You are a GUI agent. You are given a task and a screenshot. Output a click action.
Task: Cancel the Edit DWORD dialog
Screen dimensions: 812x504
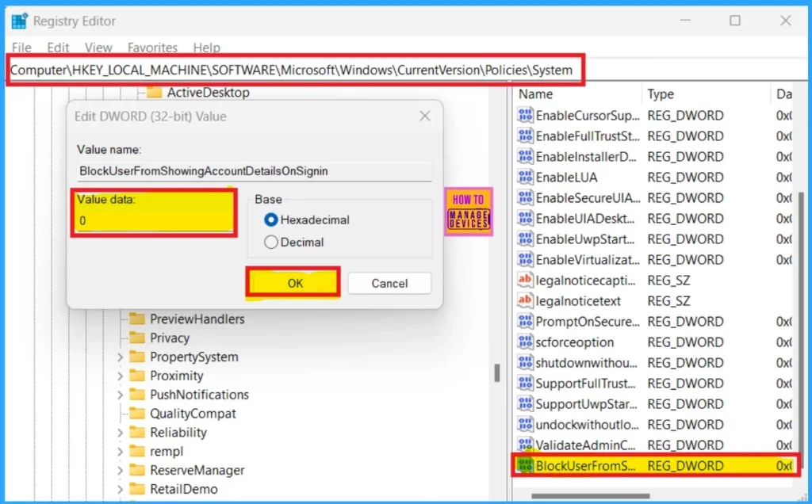389,283
